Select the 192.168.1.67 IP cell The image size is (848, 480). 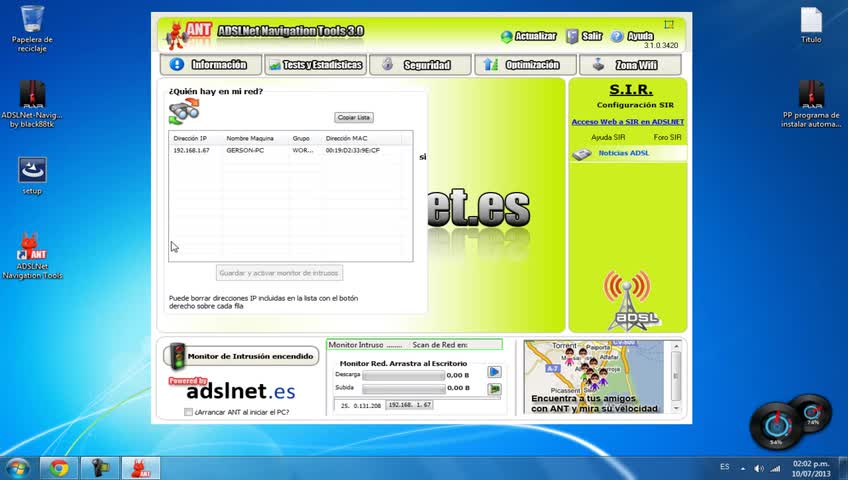click(x=191, y=150)
